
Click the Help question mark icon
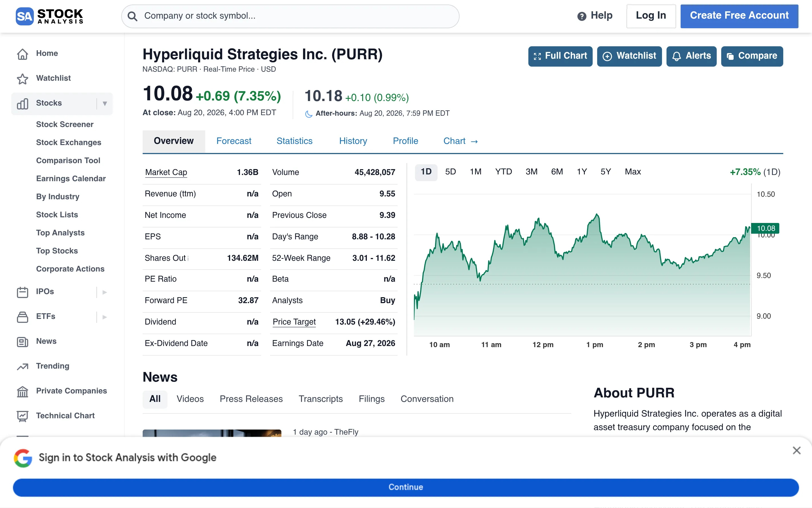pos(581,16)
